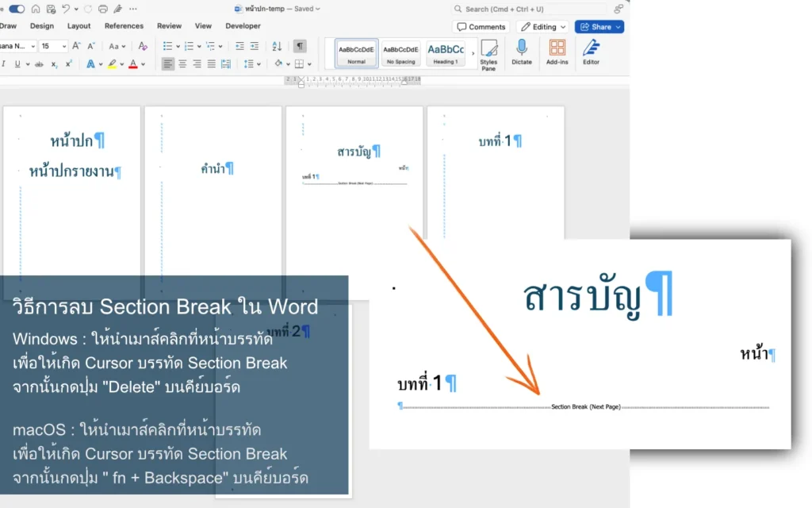Click the Save icon

pyautogui.click(x=51, y=9)
